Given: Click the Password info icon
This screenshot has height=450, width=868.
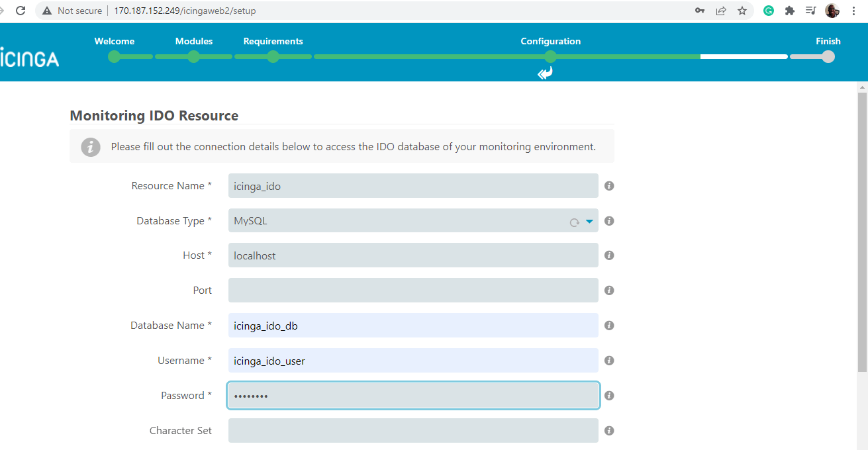Looking at the screenshot, I should (609, 396).
